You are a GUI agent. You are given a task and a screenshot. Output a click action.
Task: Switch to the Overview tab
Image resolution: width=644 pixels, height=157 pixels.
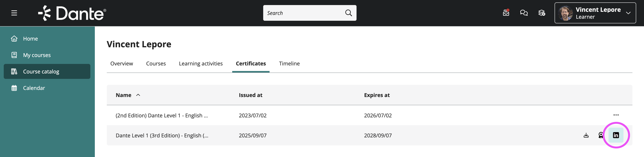click(122, 64)
